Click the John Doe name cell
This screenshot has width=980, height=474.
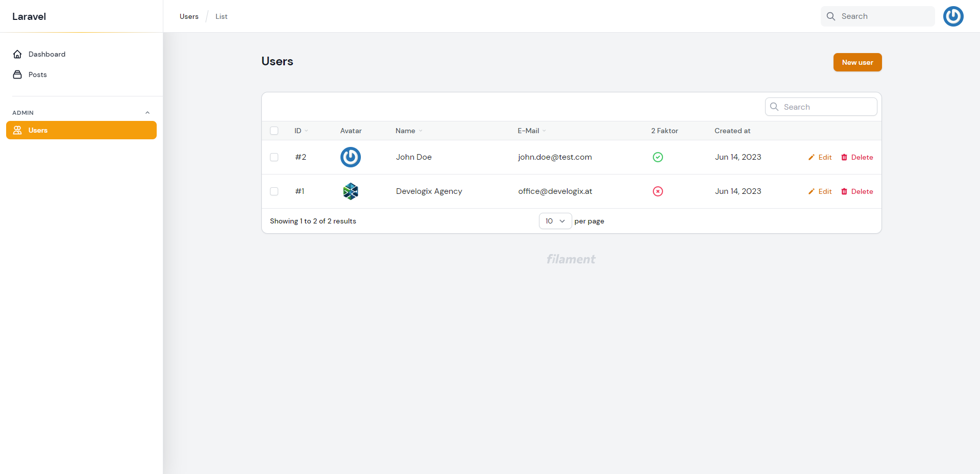coord(414,157)
